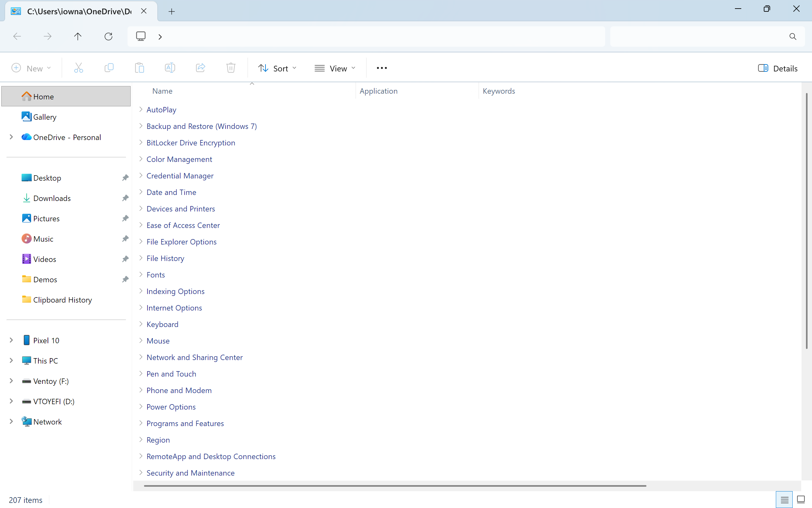Screen dimensions: 812x508
Task: Select Home in the navigation pane
Action: 66,97
